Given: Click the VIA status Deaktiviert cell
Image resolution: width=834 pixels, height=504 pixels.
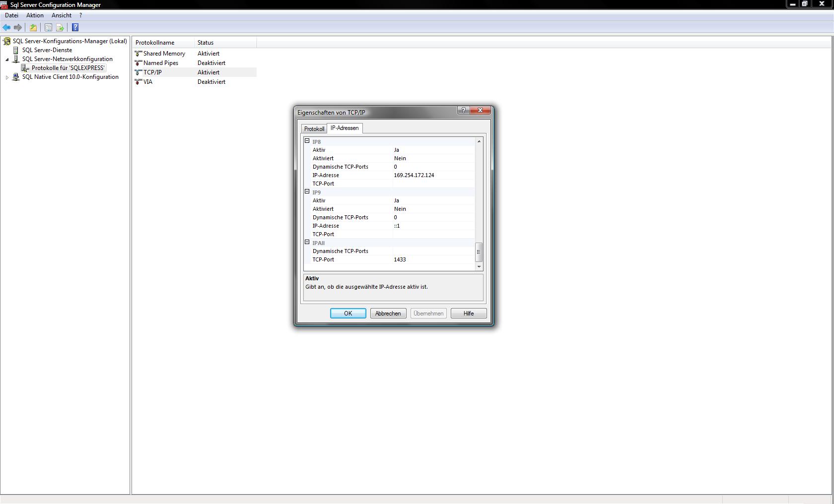Looking at the screenshot, I should pyautogui.click(x=211, y=82).
